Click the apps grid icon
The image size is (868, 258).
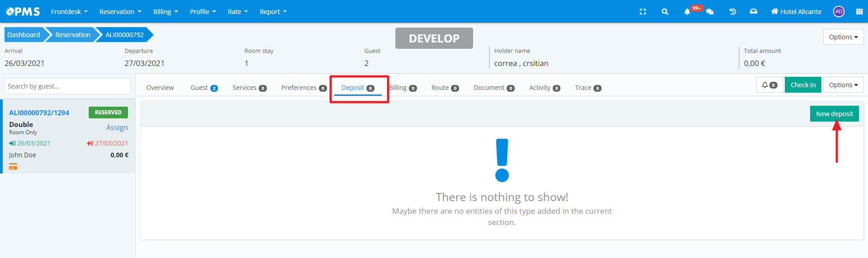(x=859, y=12)
